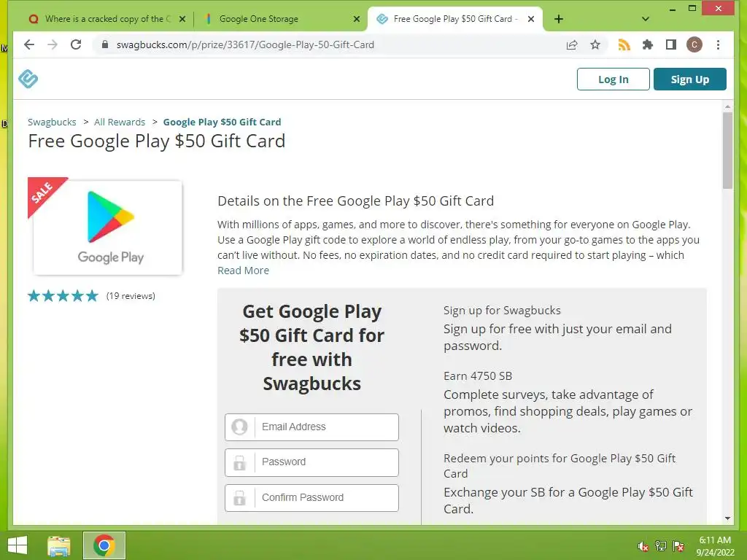Click the muted volume tray icon
Image resolution: width=747 pixels, height=560 pixels.
point(643,546)
